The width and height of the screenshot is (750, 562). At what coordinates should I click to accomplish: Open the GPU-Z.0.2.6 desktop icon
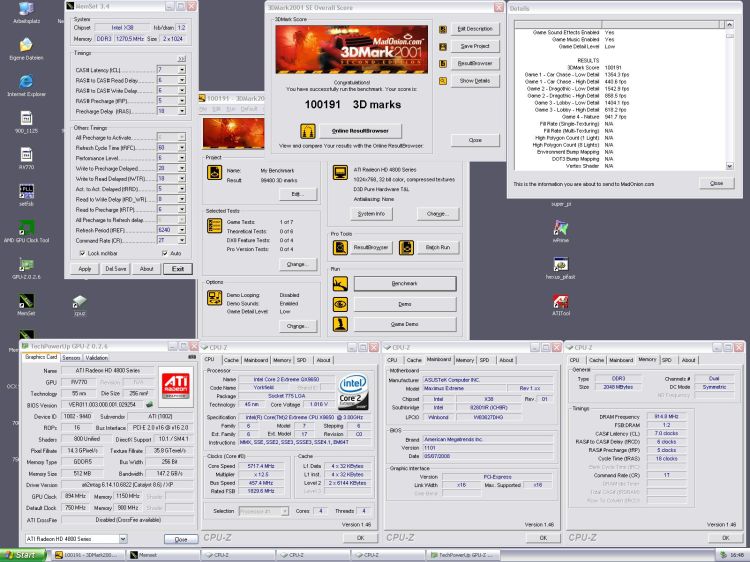coord(25,264)
